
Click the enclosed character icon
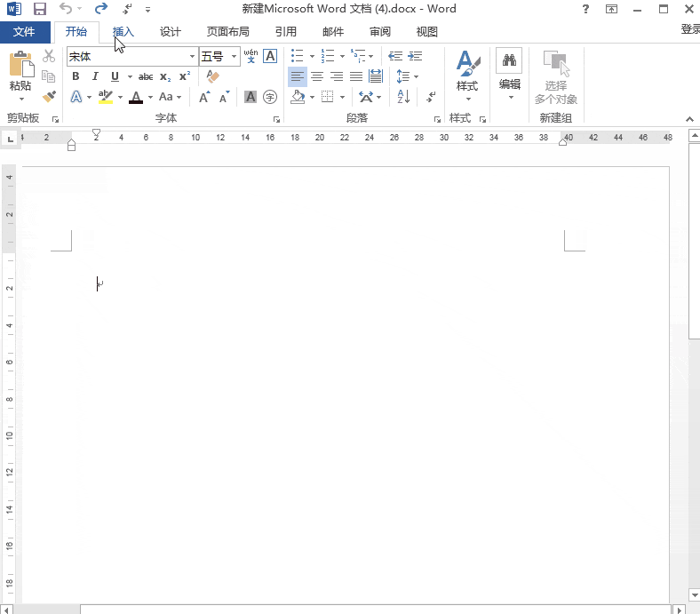[x=270, y=97]
